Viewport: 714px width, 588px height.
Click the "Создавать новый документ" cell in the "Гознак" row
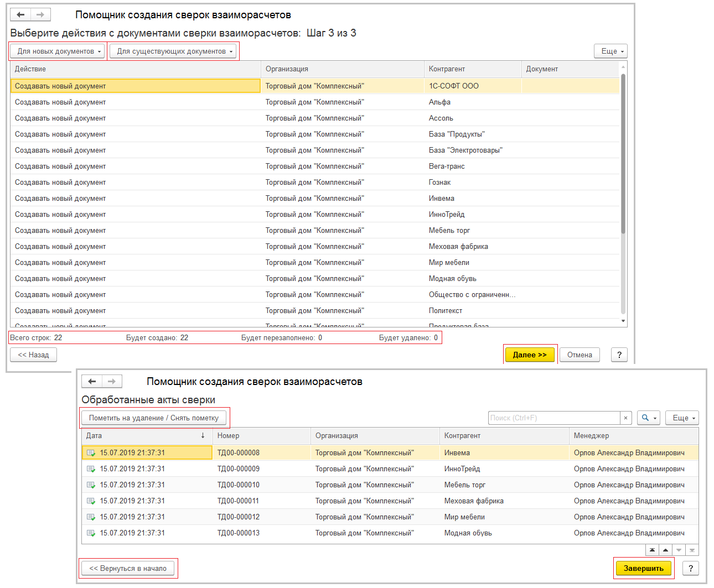pos(136,183)
